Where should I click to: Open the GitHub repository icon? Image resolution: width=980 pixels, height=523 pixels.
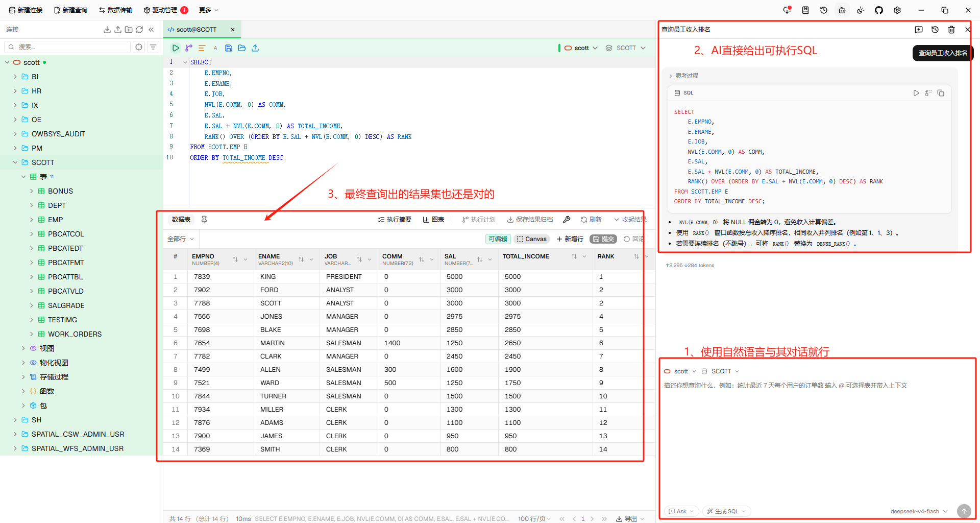(x=879, y=10)
